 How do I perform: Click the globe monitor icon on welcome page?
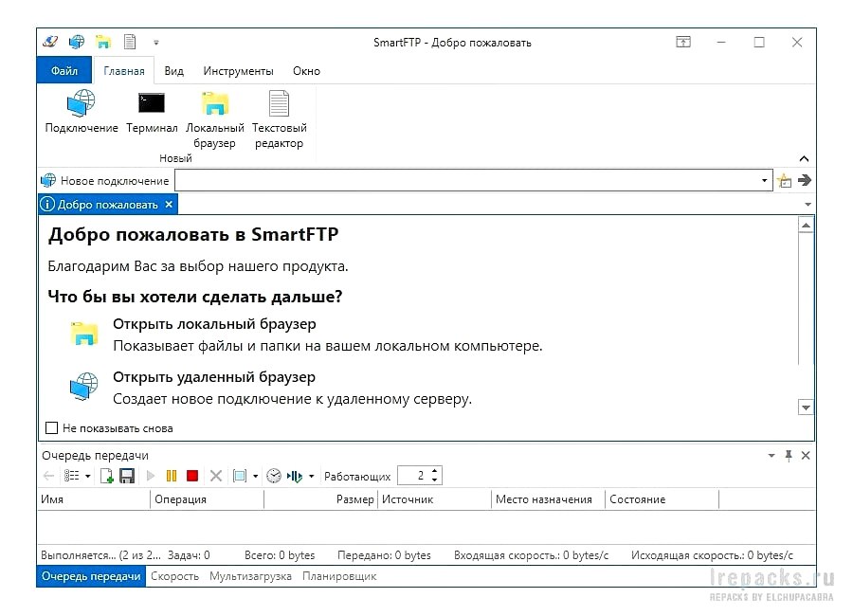coord(84,387)
